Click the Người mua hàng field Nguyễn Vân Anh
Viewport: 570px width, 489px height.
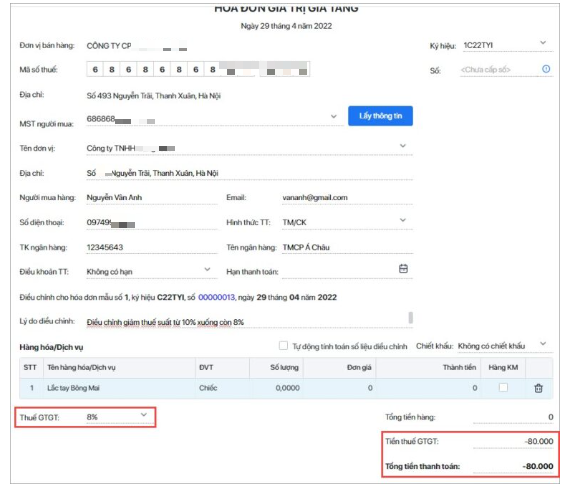(x=152, y=198)
